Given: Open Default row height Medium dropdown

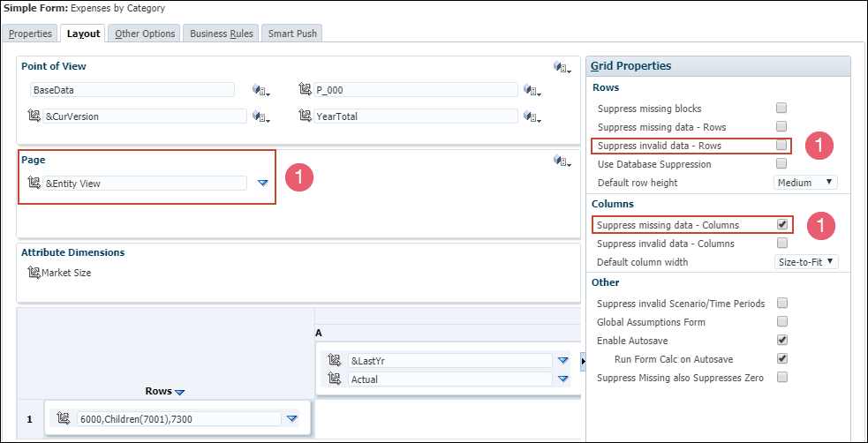Looking at the screenshot, I should click(x=805, y=183).
